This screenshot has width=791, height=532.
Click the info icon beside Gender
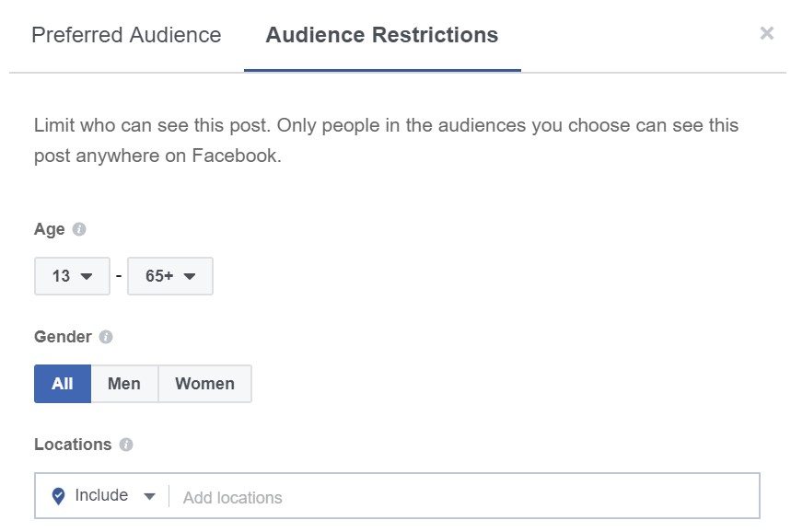coord(106,337)
